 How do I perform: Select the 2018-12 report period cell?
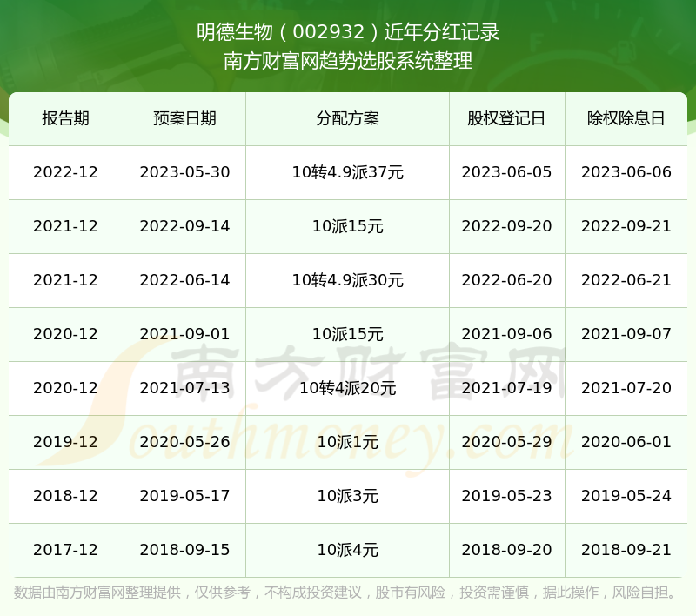click(x=66, y=496)
